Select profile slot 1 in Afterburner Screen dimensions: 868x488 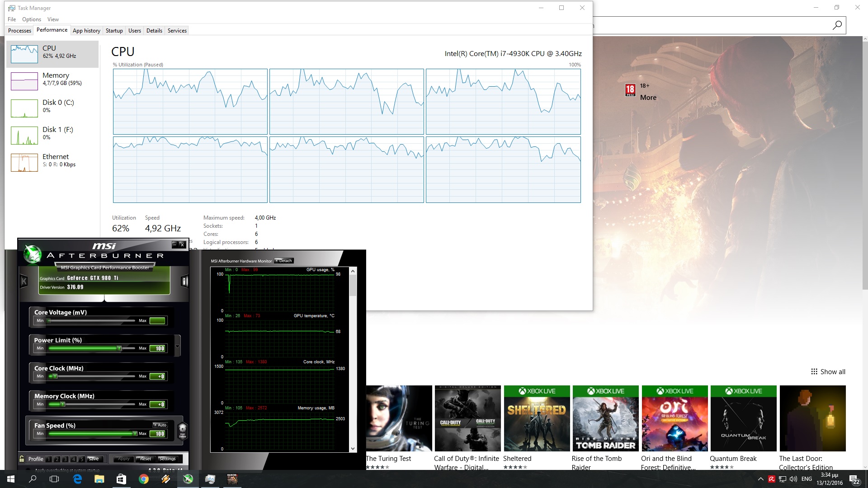coord(49,459)
